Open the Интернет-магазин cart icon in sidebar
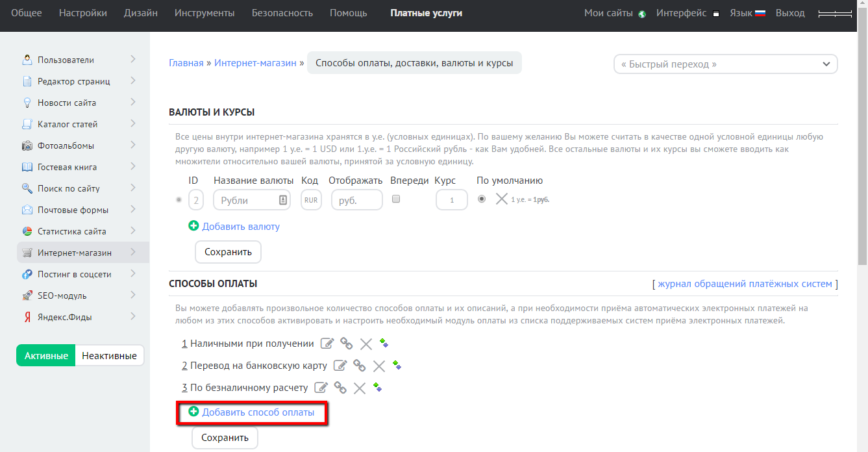The height and width of the screenshot is (452, 868). point(27,253)
